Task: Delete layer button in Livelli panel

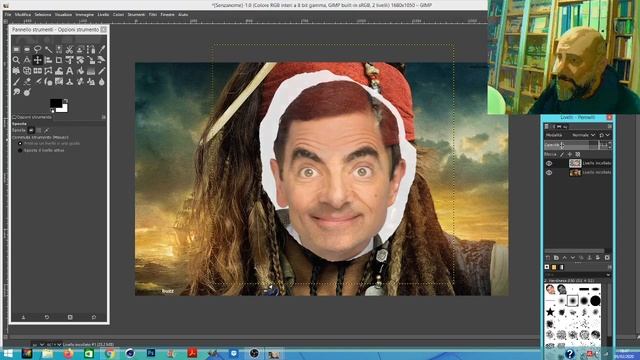Action: (607, 258)
